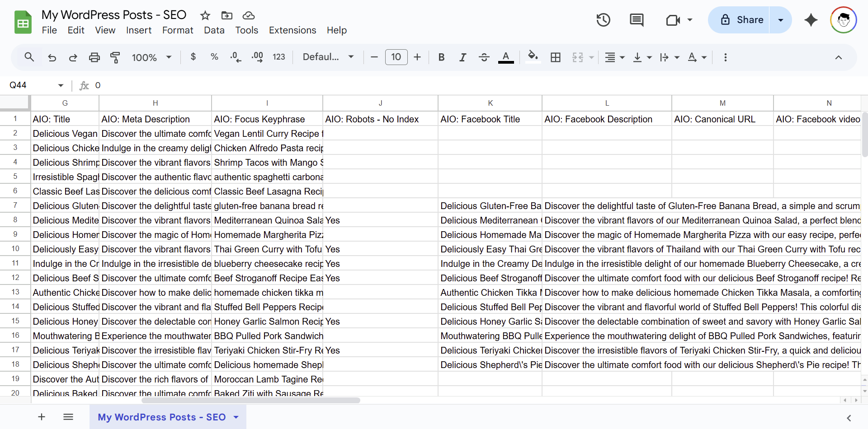Increase decimal places
This screenshot has width=868, height=429.
click(257, 57)
